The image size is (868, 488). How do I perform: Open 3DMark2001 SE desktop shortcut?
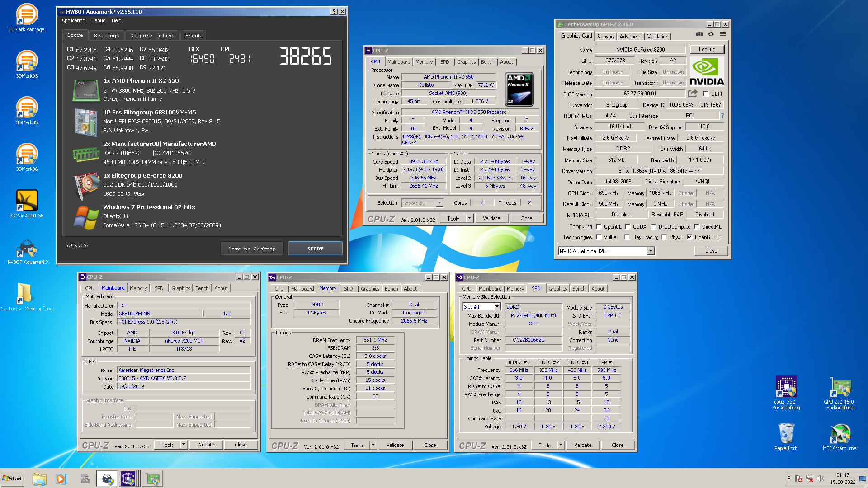click(27, 204)
